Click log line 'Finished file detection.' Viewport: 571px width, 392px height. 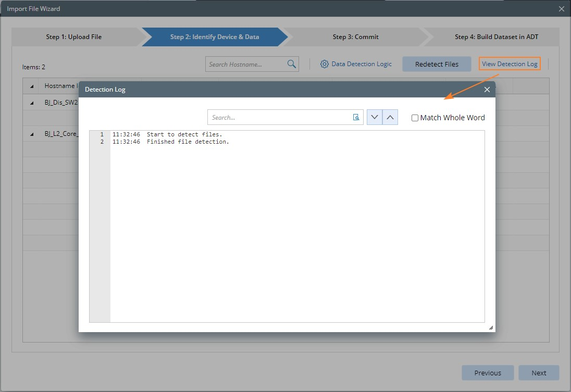pyautogui.click(x=188, y=142)
